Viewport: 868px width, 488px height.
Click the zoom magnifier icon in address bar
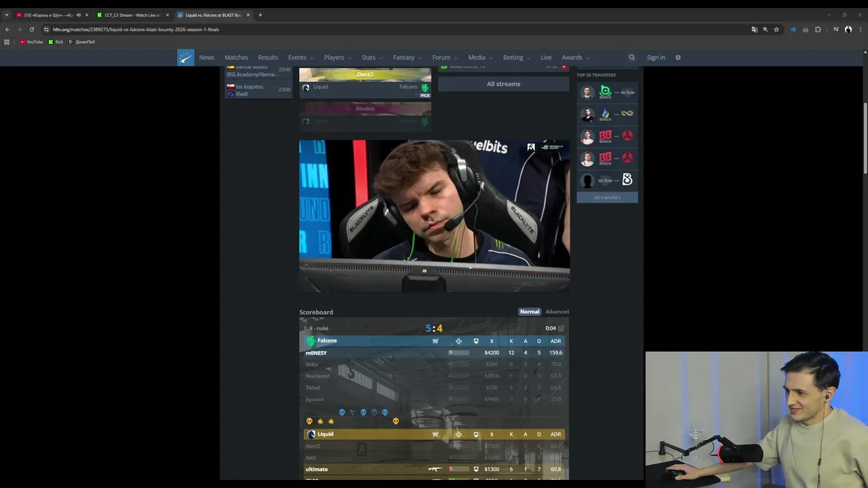click(x=766, y=29)
